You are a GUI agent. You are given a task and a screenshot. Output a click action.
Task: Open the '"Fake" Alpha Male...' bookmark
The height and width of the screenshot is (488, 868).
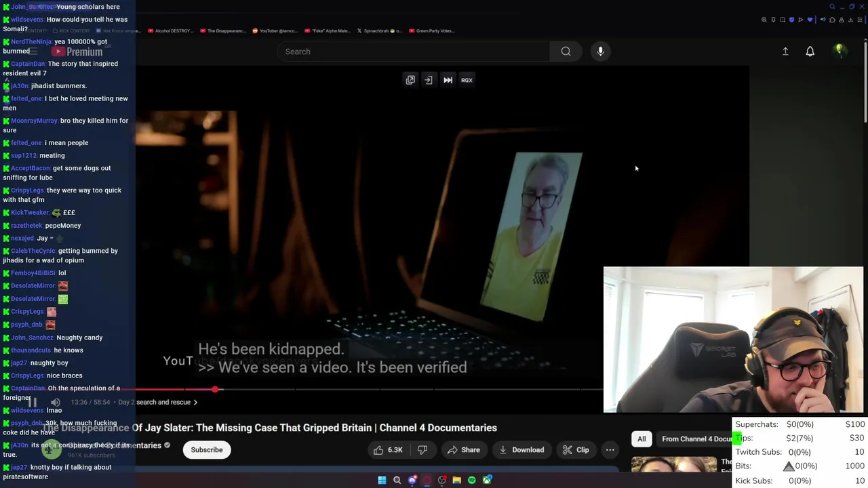(x=328, y=30)
